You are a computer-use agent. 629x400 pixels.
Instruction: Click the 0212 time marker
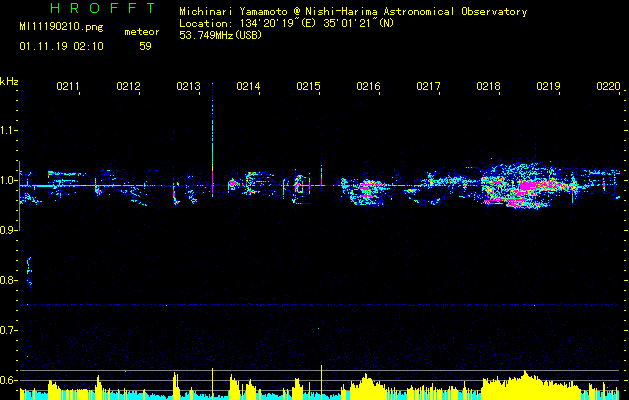(128, 86)
